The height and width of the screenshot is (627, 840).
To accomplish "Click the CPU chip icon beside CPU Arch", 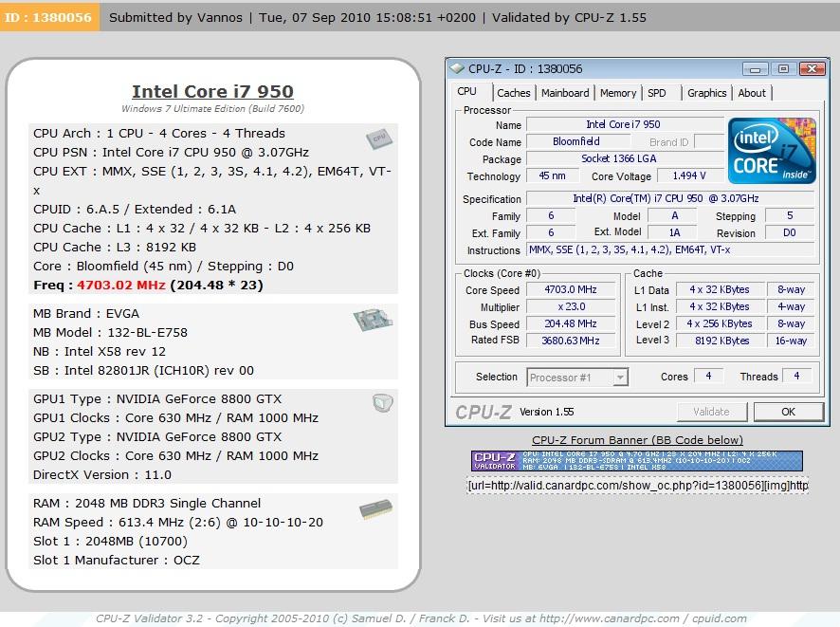I will pos(379,138).
